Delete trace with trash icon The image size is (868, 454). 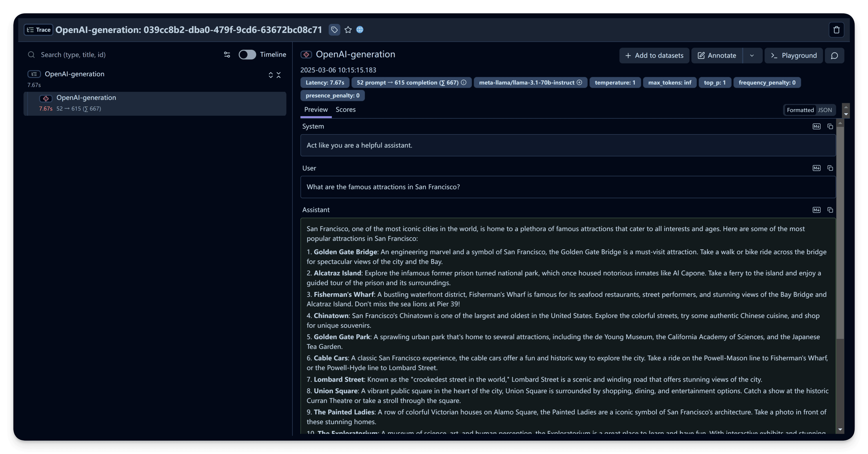coord(836,30)
